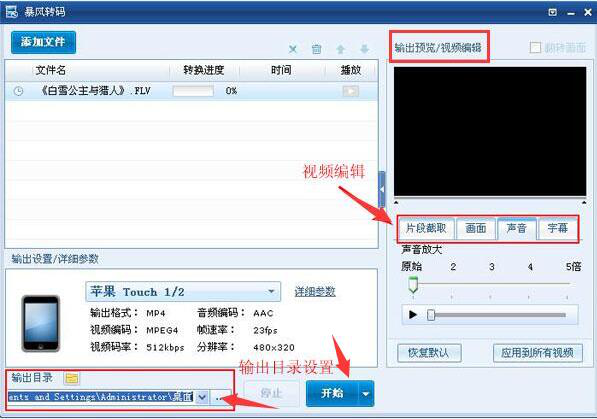Open the output directory path dropdown arrow

pyautogui.click(x=203, y=397)
